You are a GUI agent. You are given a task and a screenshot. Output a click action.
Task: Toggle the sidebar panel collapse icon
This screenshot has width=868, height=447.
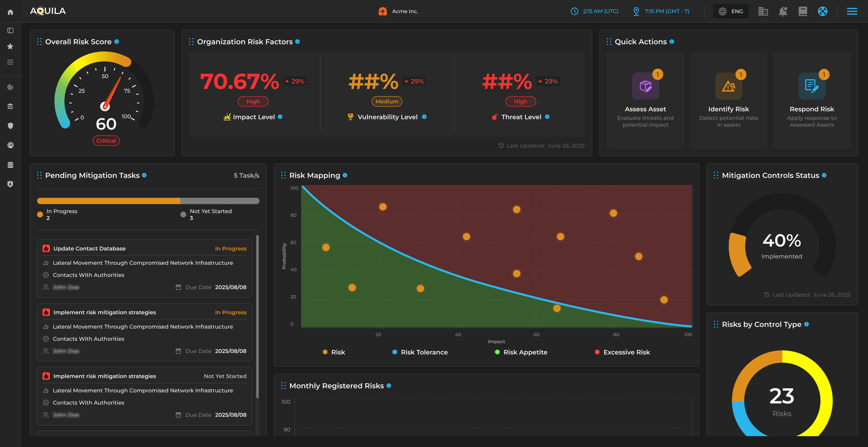pyautogui.click(x=10, y=31)
